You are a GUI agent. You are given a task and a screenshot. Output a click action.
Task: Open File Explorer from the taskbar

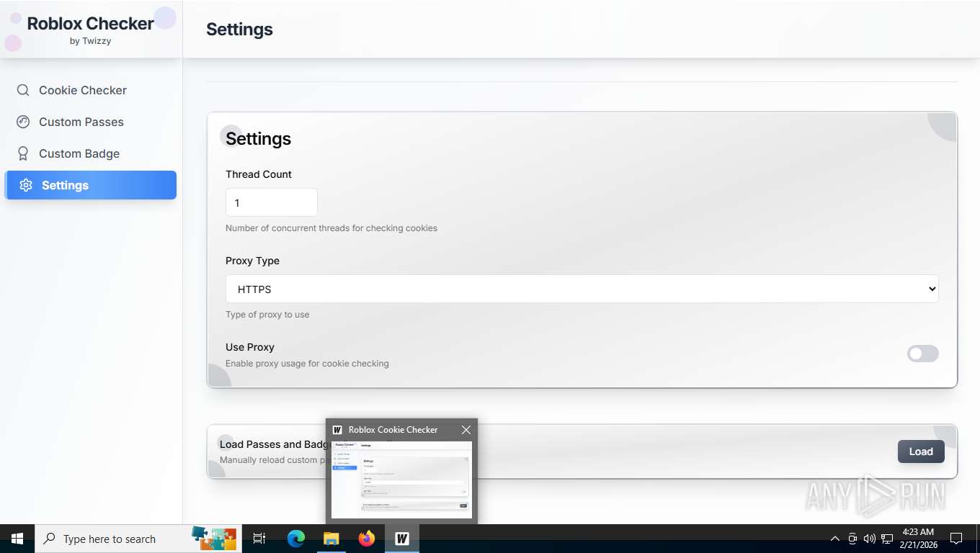(331, 539)
